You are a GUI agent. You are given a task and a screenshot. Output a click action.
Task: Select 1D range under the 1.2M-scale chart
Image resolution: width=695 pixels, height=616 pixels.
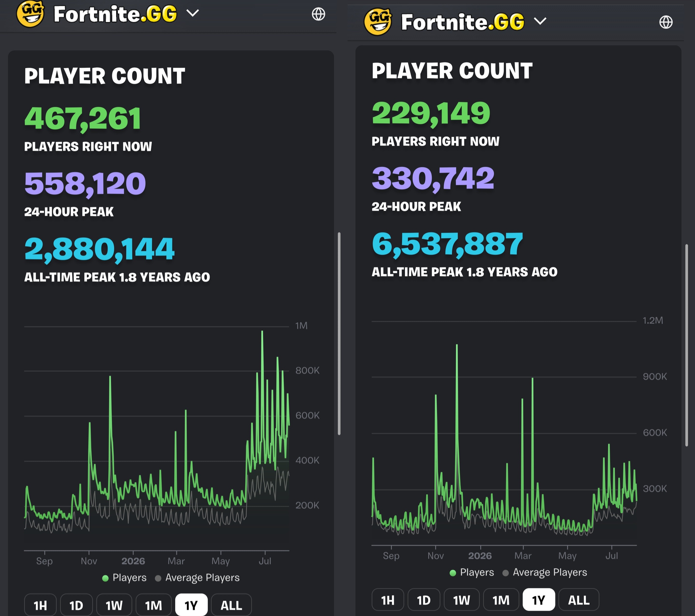click(x=424, y=600)
